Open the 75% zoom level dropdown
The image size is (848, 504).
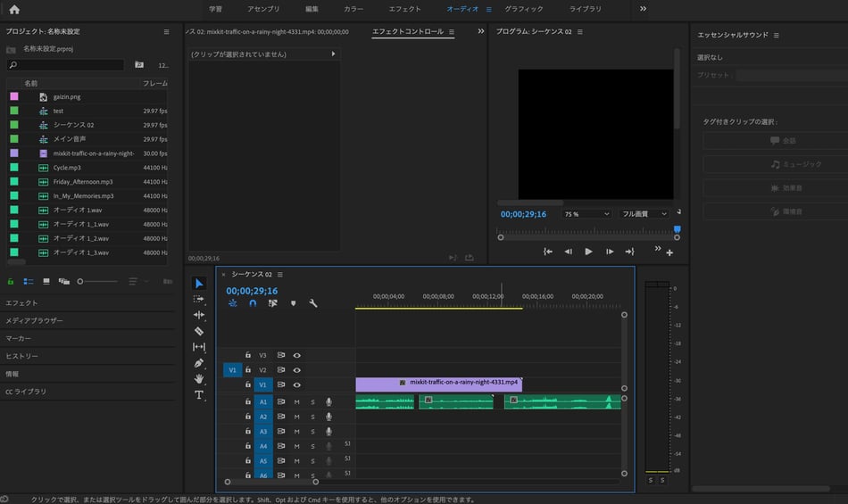tap(586, 214)
